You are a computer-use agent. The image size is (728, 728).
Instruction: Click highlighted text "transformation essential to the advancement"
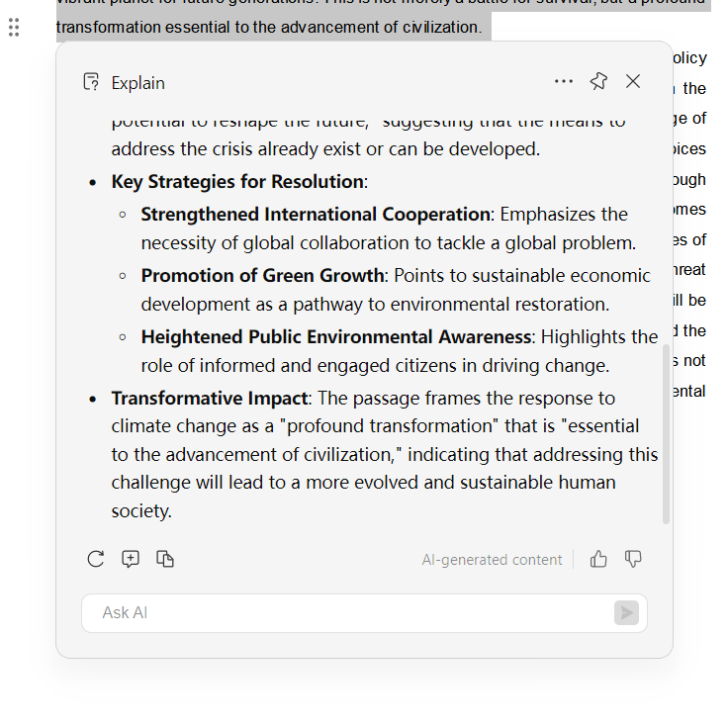(219, 28)
